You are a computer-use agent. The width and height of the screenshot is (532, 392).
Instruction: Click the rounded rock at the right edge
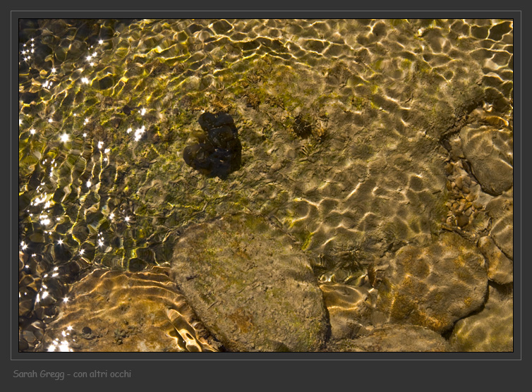click(488, 157)
